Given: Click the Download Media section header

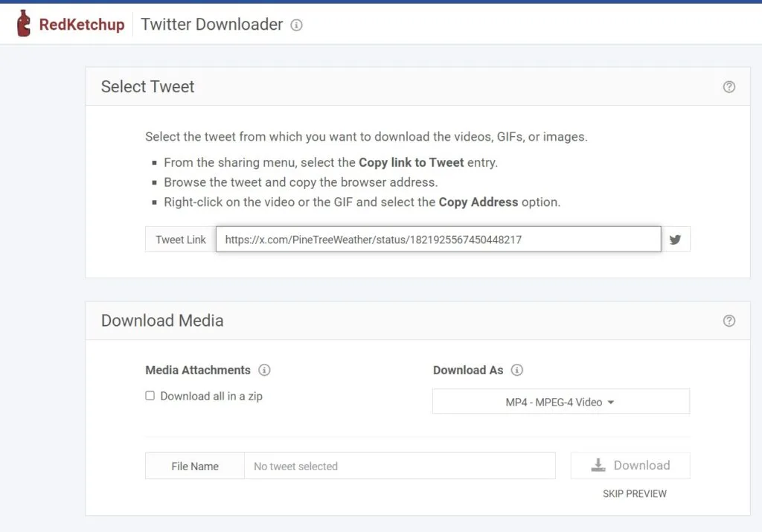Looking at the screenshot, I should [x=161, y=321].
